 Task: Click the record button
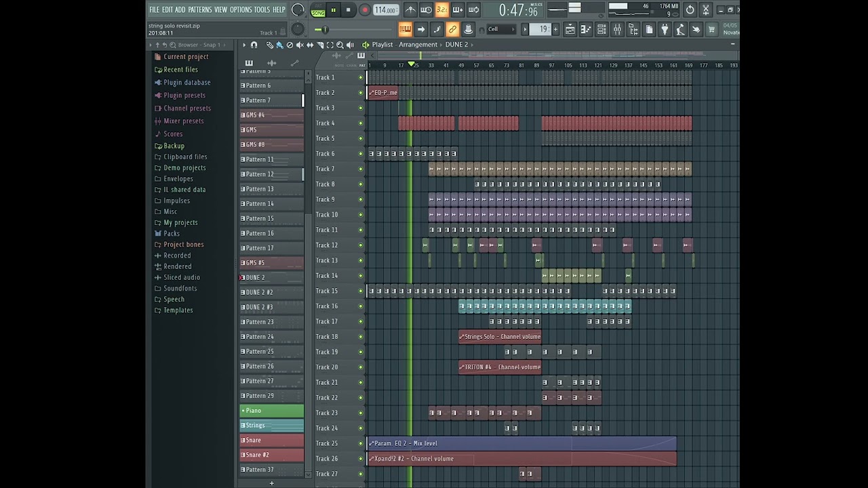(x=365, y=9)
